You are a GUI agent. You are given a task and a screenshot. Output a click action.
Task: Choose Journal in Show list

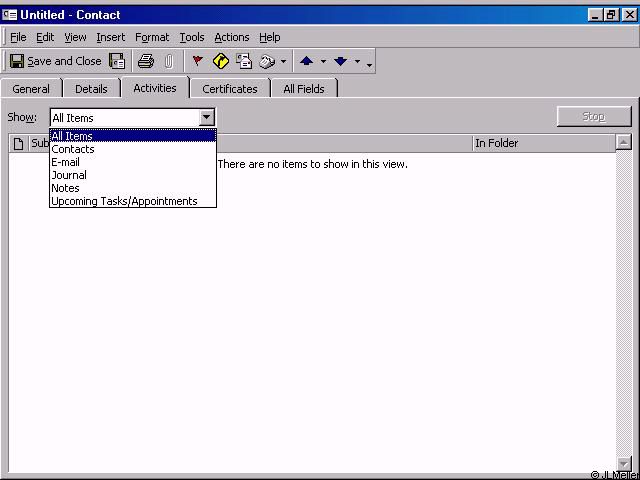(133, 175)
